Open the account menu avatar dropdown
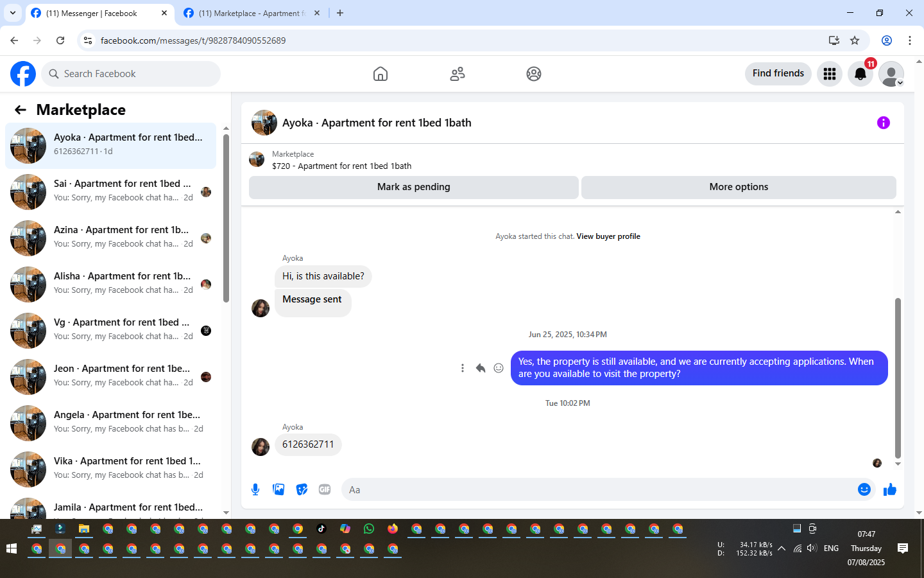Viewport: 924px width, 578px height. click(x=891, y=74)
